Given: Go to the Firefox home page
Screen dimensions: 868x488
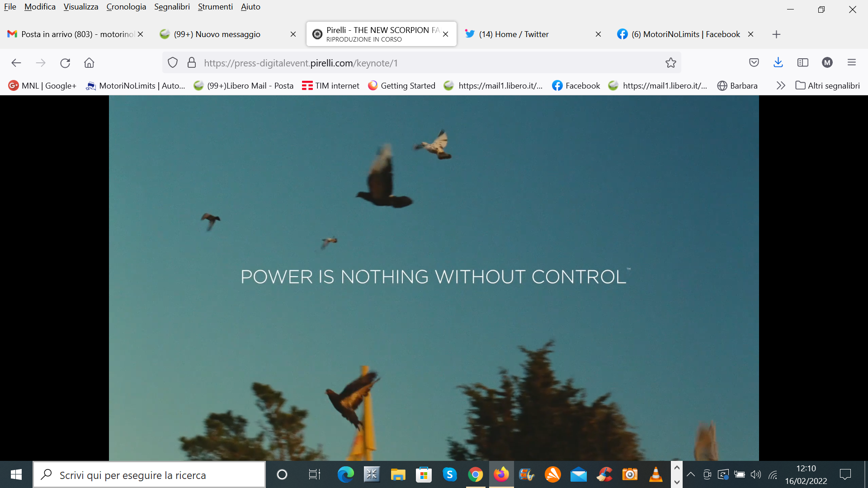Looking at the screenshot, I should [89, 63].
